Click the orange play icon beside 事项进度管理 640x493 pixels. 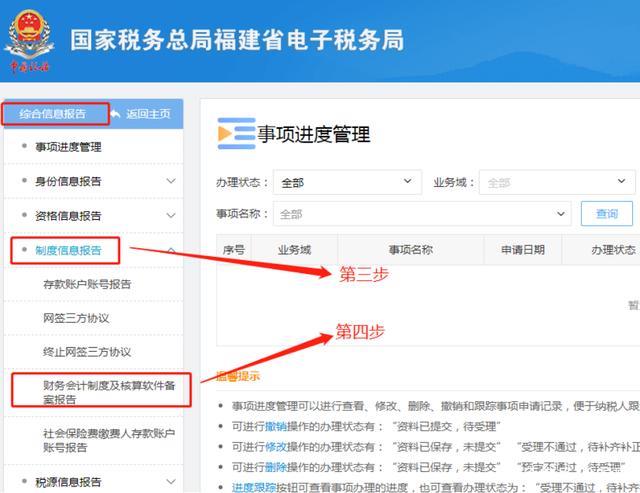(236, 134)
